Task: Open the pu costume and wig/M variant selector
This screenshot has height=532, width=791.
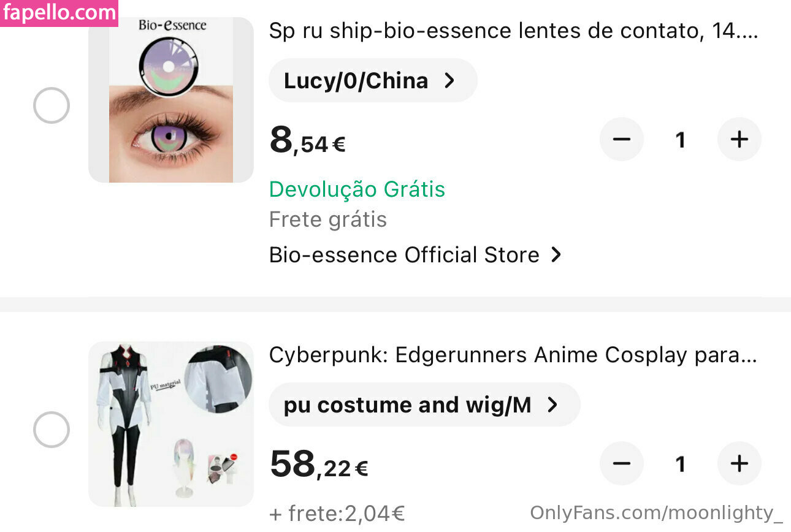Action: pyautogui.click(x=424, y=405)
